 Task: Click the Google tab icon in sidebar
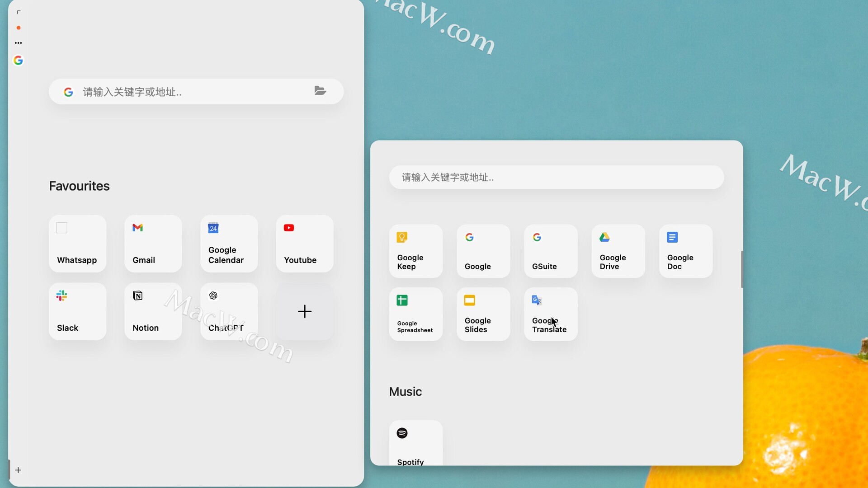[18, 60]
